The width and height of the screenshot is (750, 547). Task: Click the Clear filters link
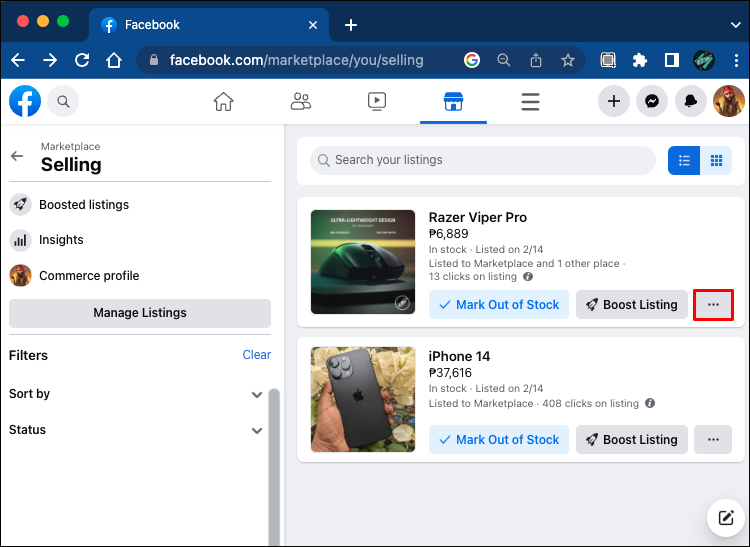pos(256,355)
